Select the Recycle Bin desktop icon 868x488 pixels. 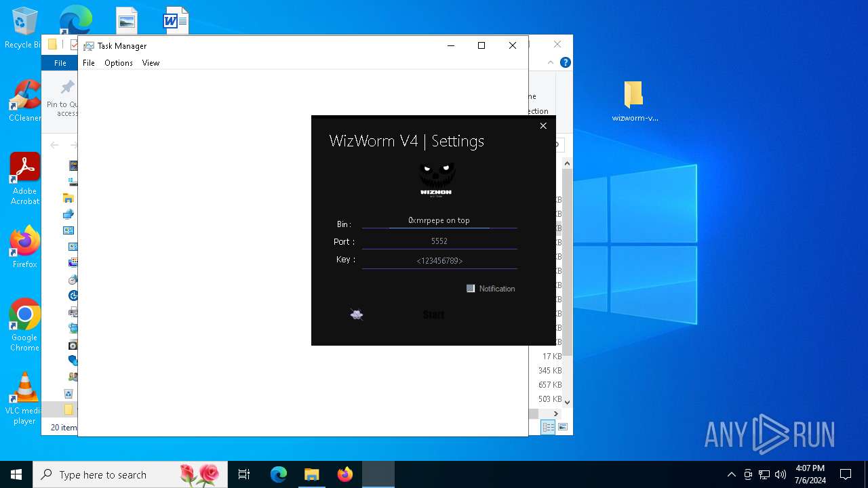pyautogui.click(x=24, y=28)
